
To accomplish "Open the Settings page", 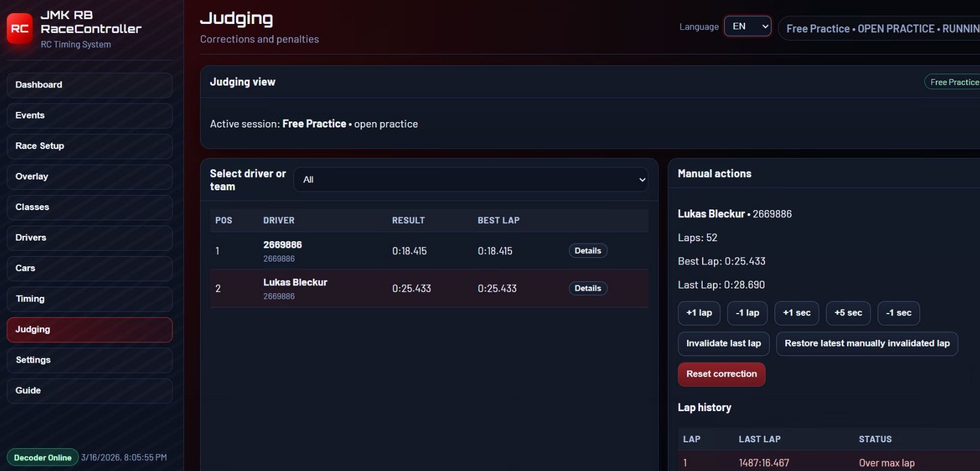I will pos(89,360).
